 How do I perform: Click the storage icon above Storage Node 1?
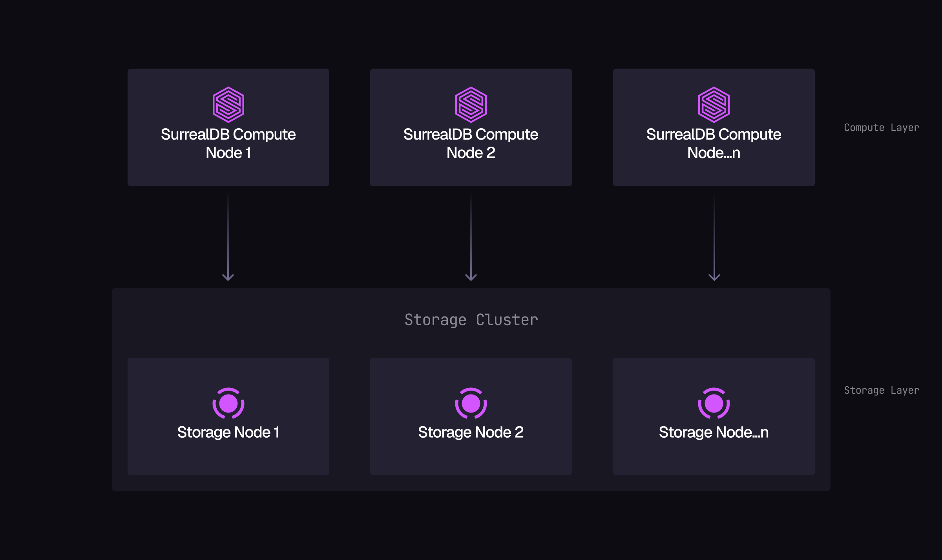point(228,403)
